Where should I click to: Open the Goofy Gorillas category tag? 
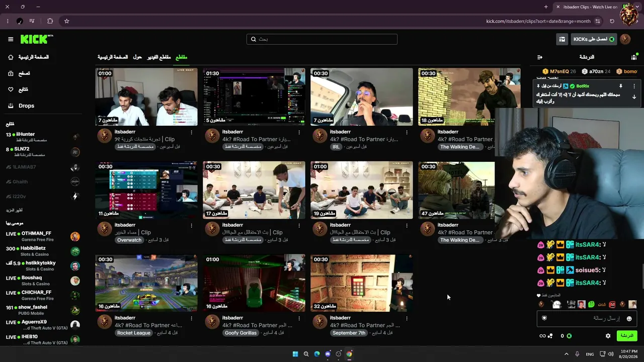pyautogui.click(x=241, y=333)
